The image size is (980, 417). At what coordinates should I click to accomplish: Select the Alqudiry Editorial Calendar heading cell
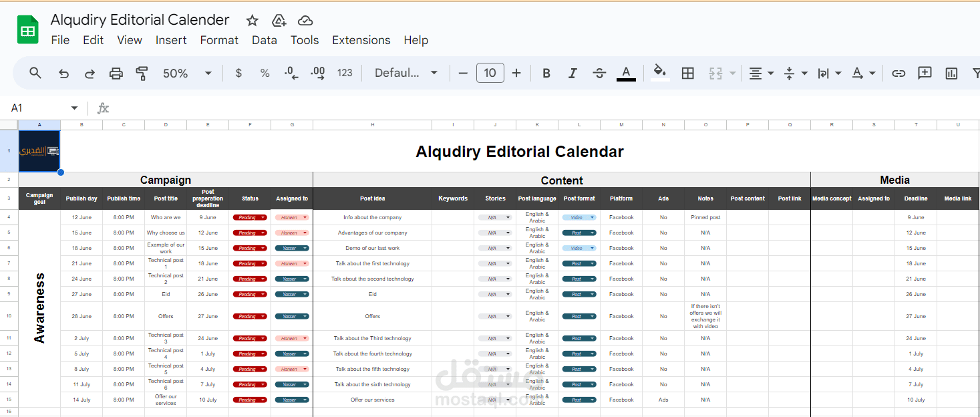click(519, 152)
